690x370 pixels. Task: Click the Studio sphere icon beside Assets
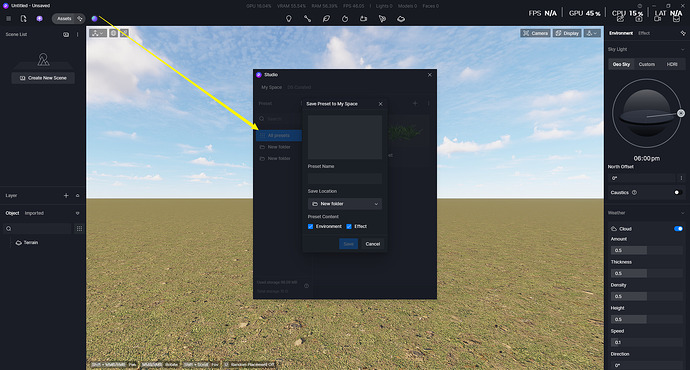(94, 19)
